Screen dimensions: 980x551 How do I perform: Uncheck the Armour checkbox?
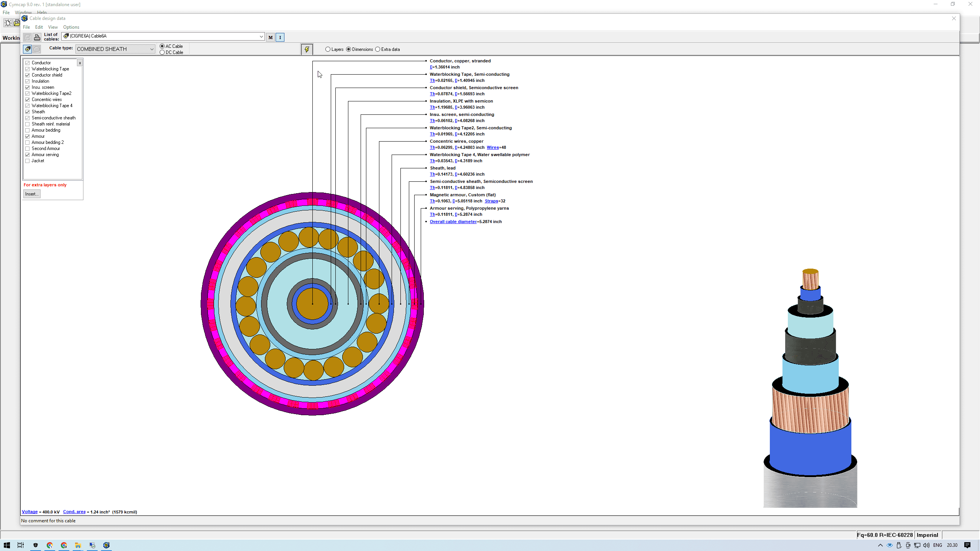[x=27, y=136]
